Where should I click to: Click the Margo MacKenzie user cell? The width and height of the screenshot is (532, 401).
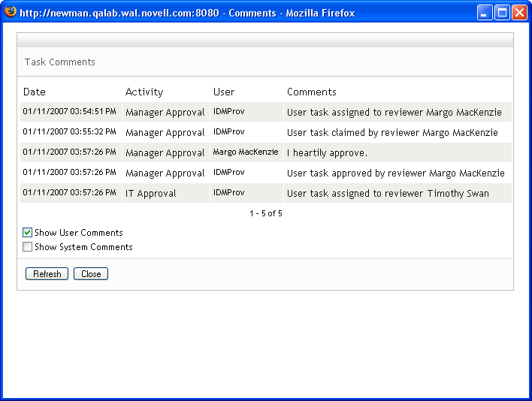(246, 152)
